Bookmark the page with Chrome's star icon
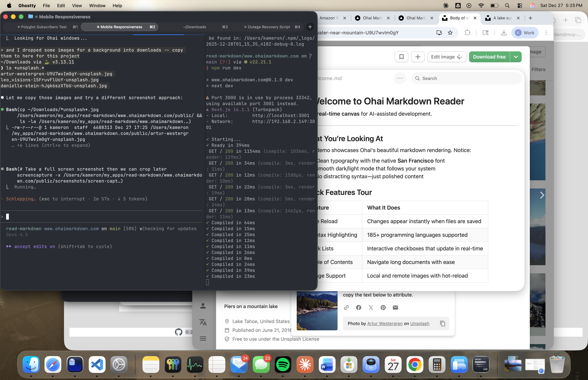The height and width of the screenshot is (380, 588). pos(450,32)
